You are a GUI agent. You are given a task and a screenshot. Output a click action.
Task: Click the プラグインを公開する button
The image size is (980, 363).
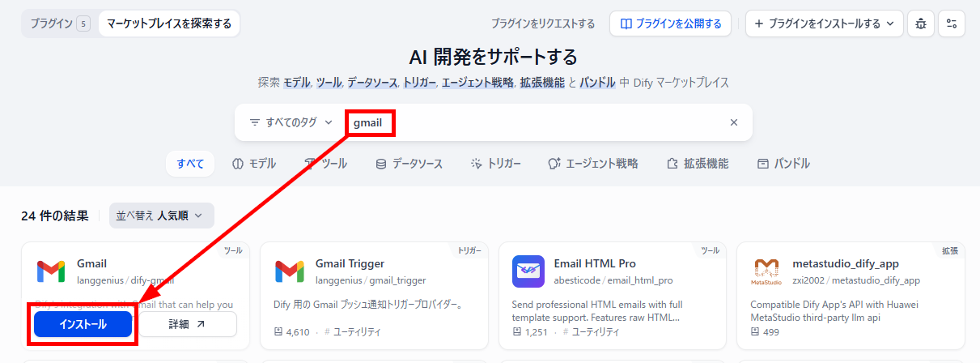pos(671,23)
